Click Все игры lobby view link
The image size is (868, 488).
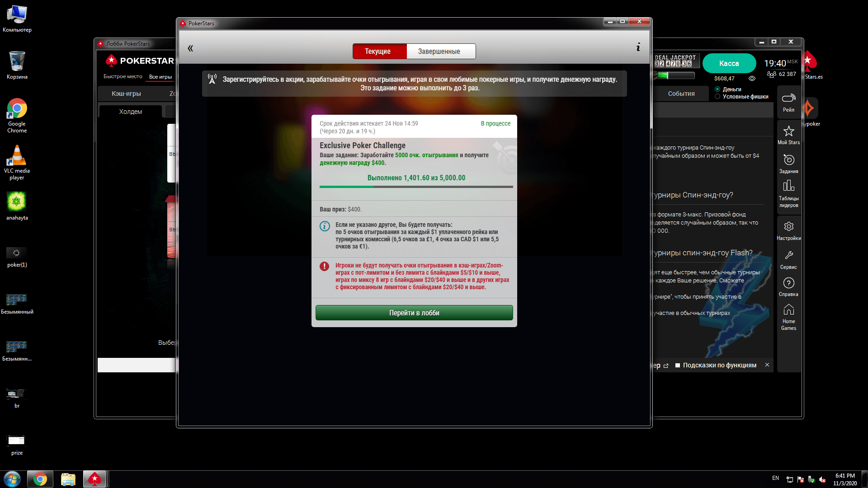[160, 77]
